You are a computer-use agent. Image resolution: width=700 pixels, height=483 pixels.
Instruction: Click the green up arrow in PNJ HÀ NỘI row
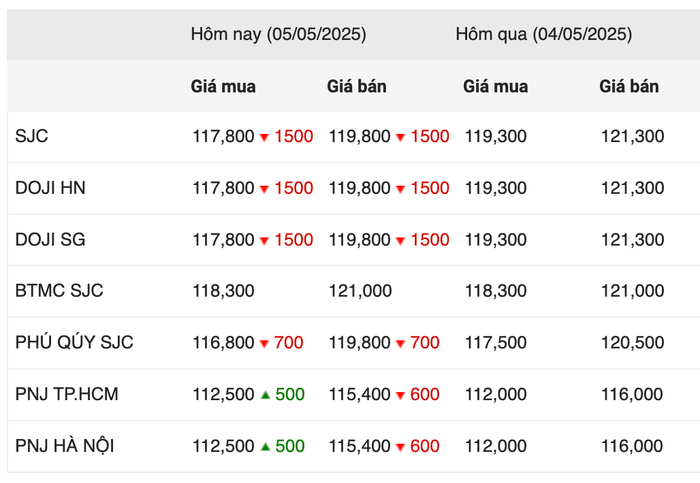(265, 446)
